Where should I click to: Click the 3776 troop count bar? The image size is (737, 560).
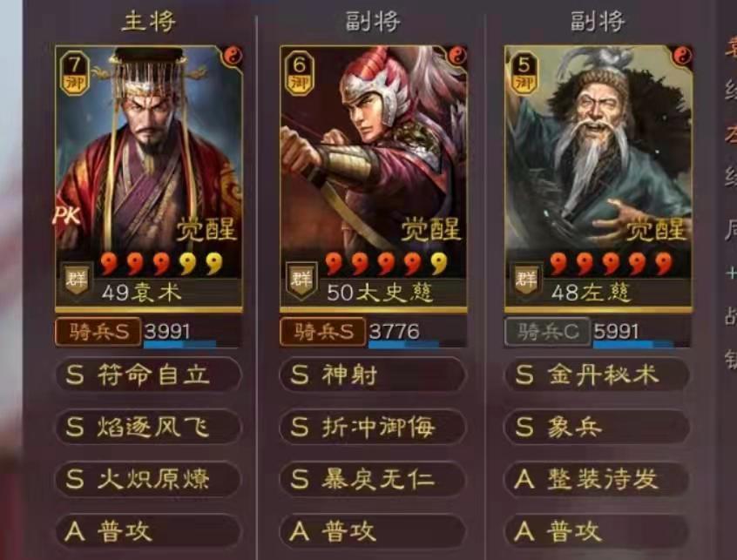pyautogui.click(x=417, y=332)
